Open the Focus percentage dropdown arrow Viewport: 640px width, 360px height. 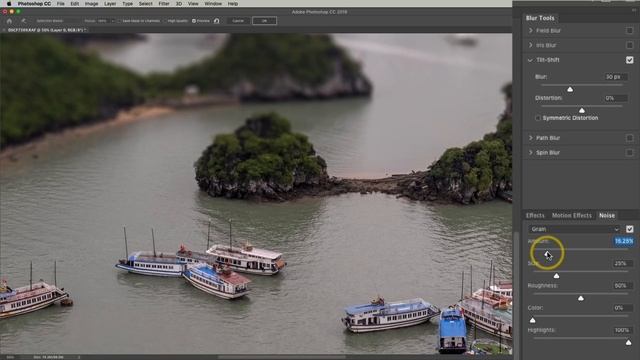(x=113, y=21)
